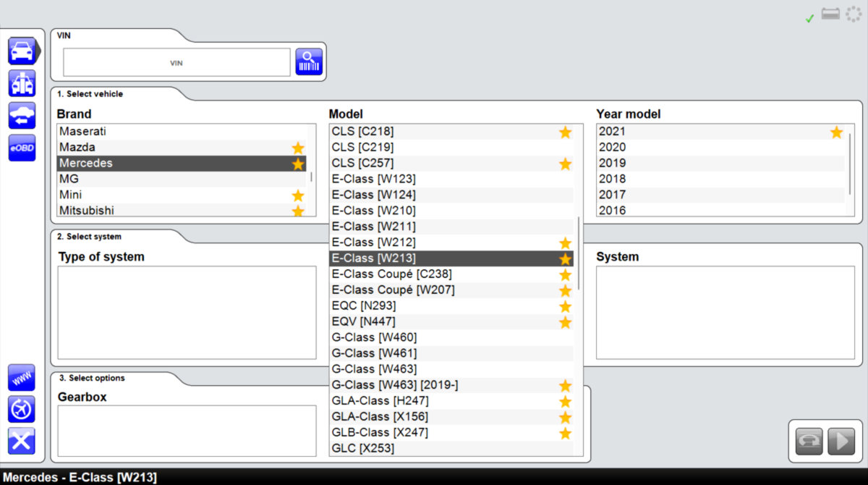Image resolution: width=868 pixels, height=485 pixels.
Task: Click the green checkmark status icon
Action: point(810,18)
